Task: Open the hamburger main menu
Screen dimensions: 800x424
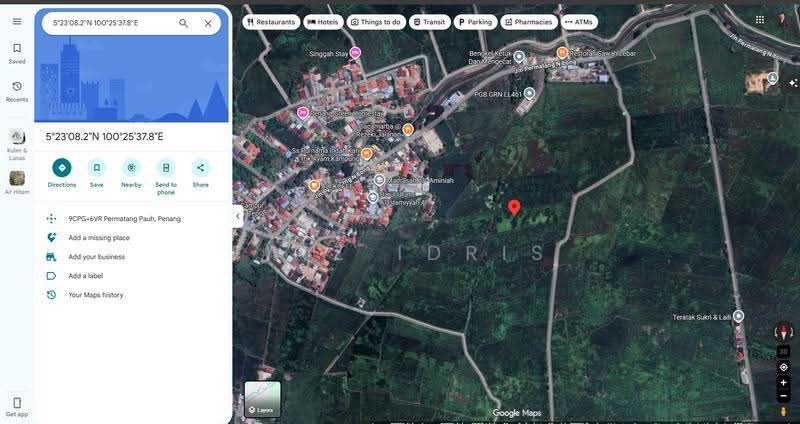Action: click(x=17, y=21)
